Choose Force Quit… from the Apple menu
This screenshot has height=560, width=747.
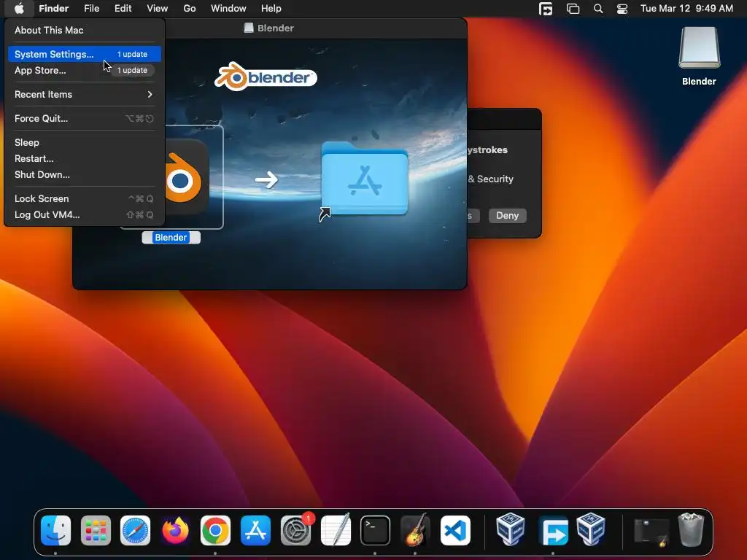[x=85, y=118]
